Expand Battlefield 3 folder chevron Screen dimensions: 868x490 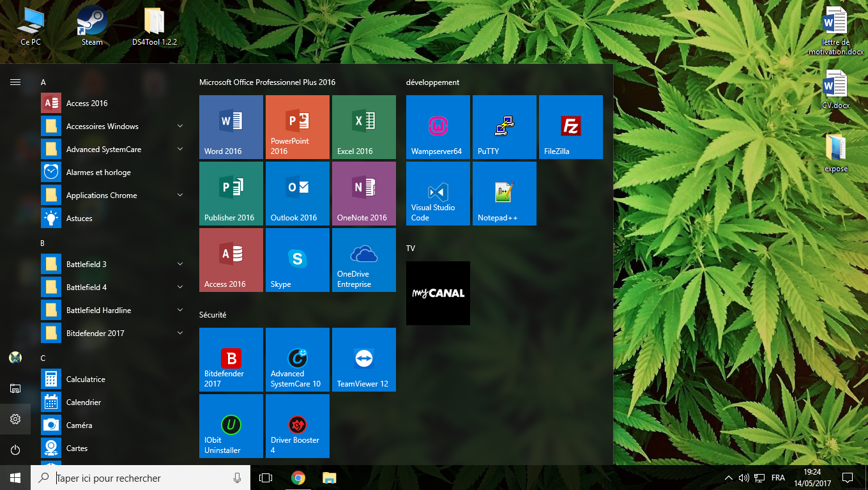pyautogui.click(x=180, y=264)
